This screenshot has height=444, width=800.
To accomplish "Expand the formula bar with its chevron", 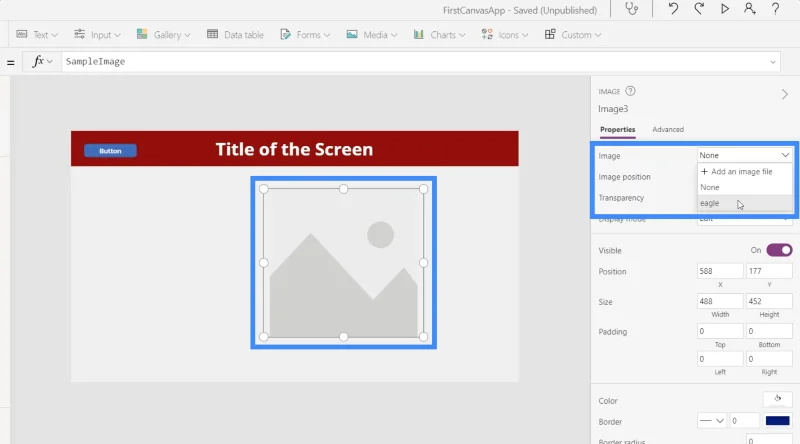I will point(773,62).
